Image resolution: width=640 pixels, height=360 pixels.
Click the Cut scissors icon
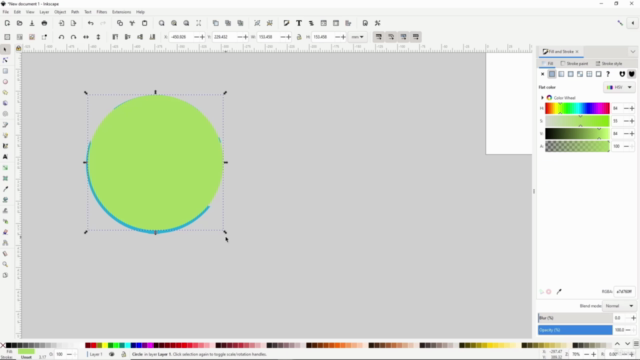(x=132, y=23)
